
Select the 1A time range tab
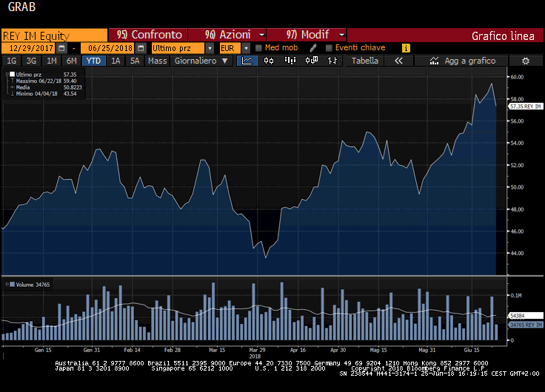click(x=116, y=61)
